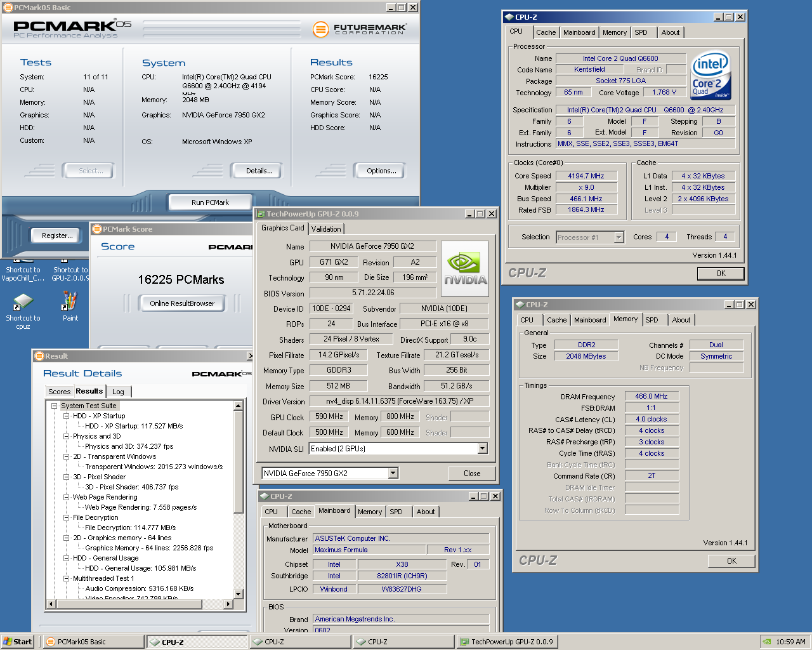This screenshot has width=812, height=650.
Task: Open the Log tab in Result Details
Action: click(118, 392)
